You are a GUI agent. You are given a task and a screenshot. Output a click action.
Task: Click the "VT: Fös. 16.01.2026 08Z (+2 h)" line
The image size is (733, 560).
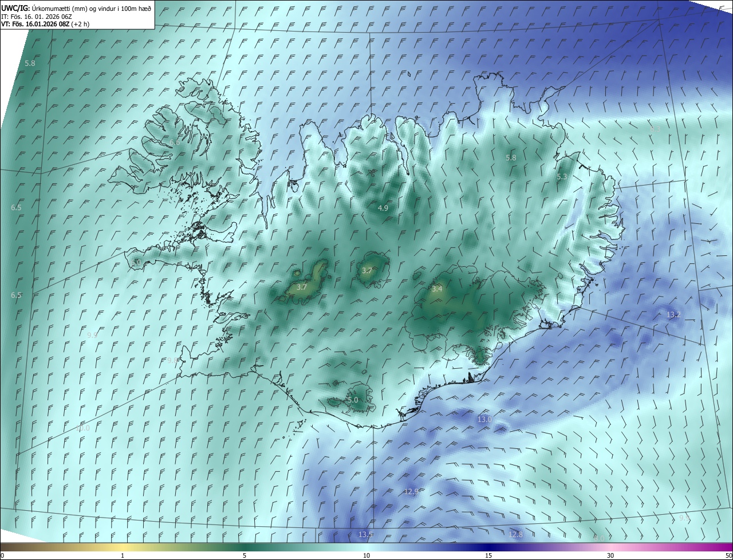[45, 24]
